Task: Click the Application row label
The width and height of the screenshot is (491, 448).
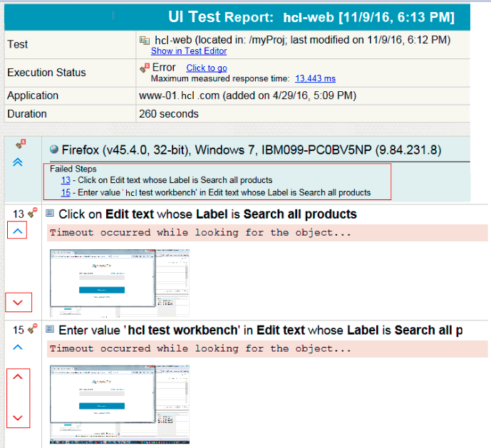Action: pyautogui.click(x=33, y=95)
